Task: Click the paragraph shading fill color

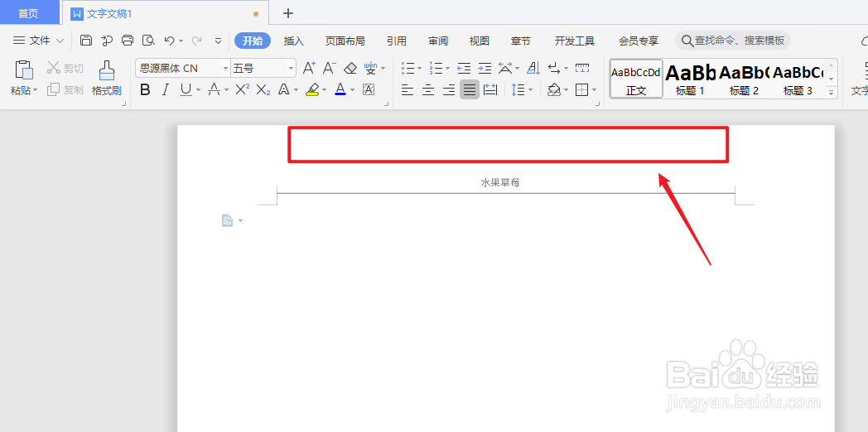Action: tap(553, 89)
